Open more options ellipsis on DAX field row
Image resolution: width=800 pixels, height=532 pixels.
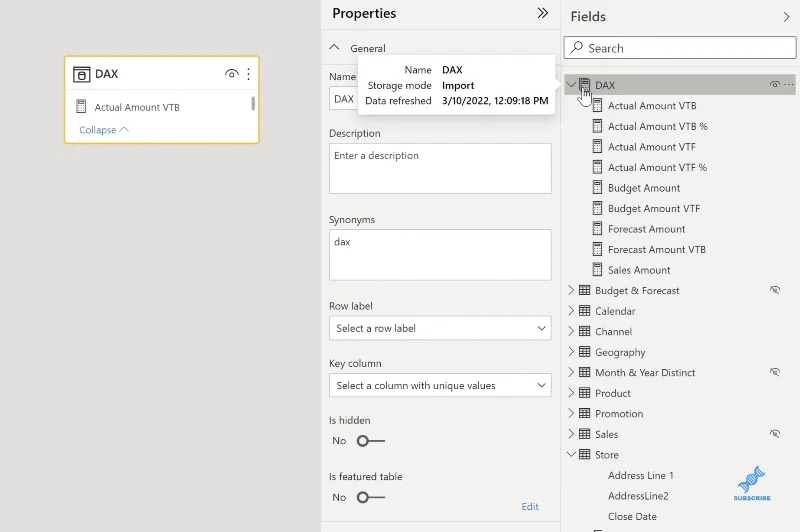tap(789, 85)
